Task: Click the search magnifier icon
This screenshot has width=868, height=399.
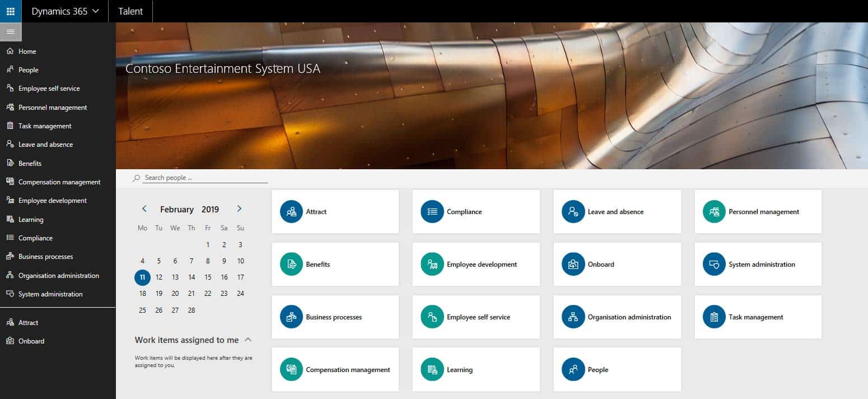Action: coord(137,178)
